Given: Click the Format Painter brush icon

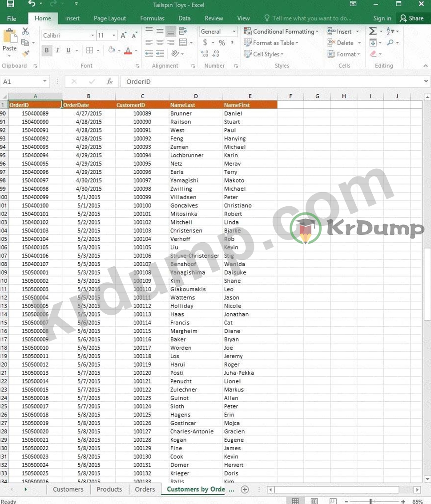Looking at the screenshot, I should coord(25,53).
